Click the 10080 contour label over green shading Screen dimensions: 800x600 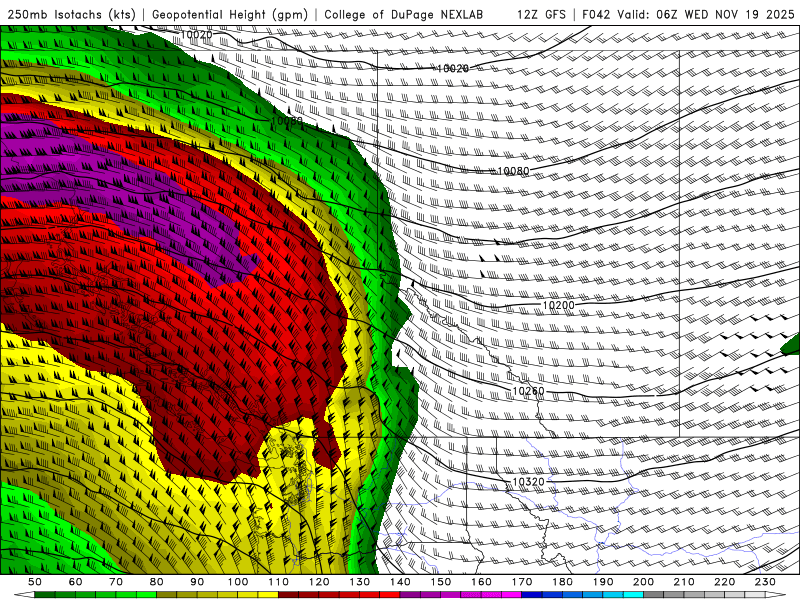click(287, 121)
